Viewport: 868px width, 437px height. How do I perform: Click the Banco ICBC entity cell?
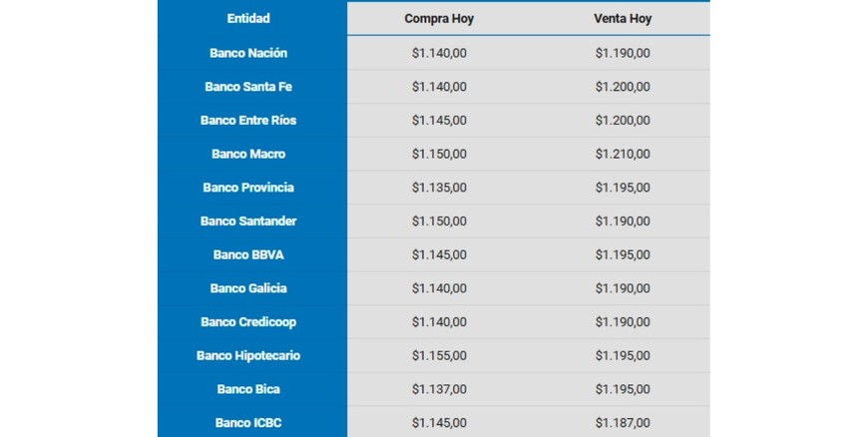(x=248, y=423)
